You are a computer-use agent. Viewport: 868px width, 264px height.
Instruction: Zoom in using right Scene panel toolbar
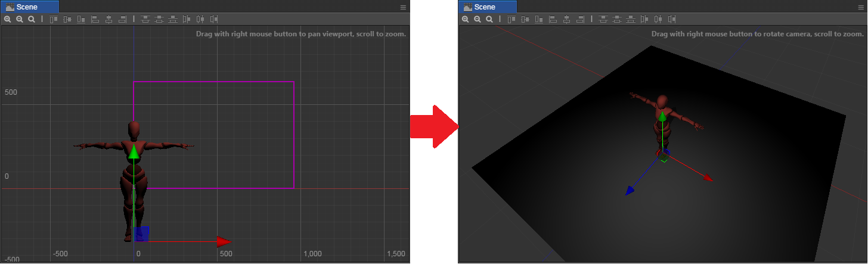click(x=465, y=19)
